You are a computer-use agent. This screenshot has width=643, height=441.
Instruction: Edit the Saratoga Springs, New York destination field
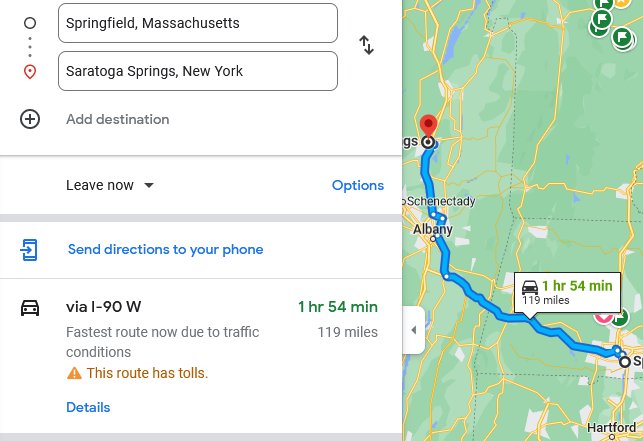198,71
